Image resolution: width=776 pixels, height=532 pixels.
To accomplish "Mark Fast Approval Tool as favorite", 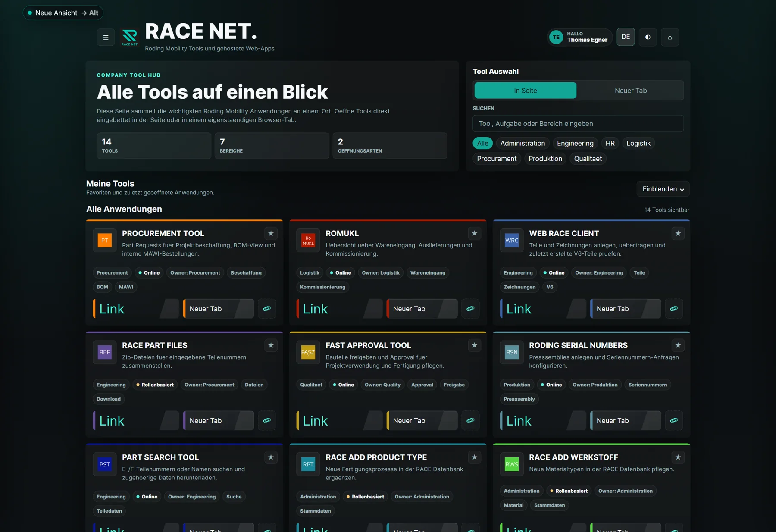I will (474, 345).
